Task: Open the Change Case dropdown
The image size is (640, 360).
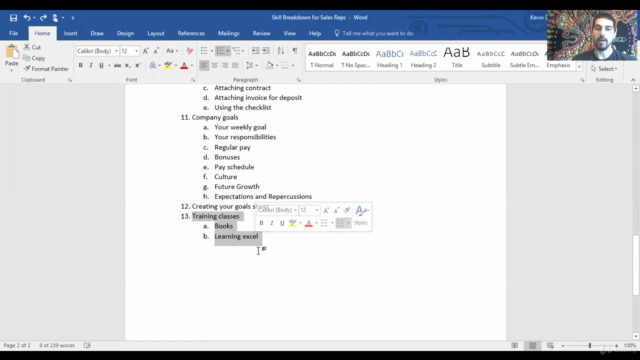Action: (x=172, y=51)
